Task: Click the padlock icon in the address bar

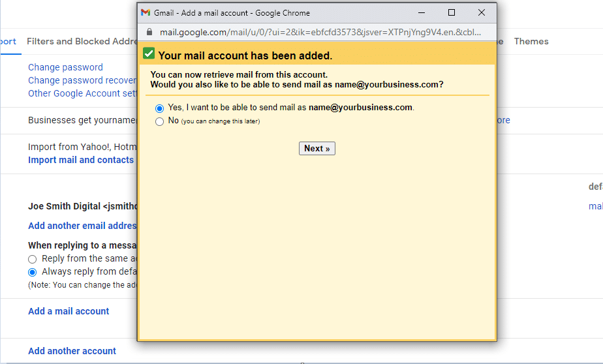Action: pos(149,32)
